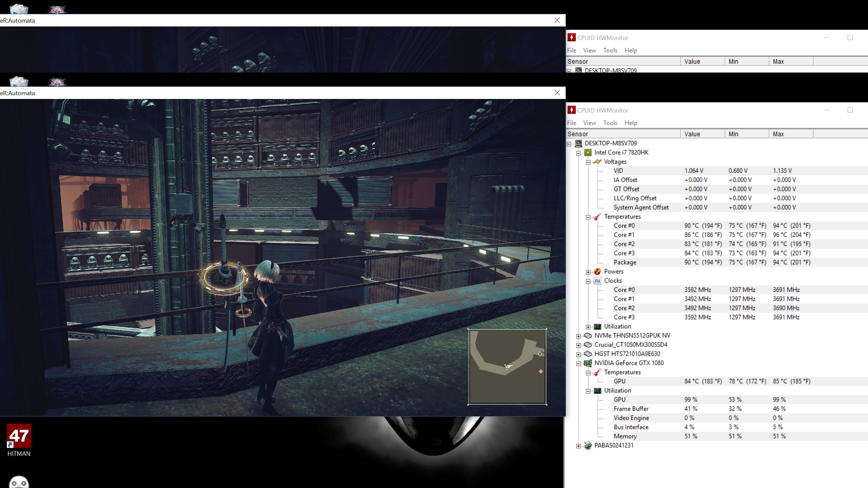The width and height of the screenshot is (868, 488).
Task: Click the lightning icon beside Voltages
Action: click(597, 162)
